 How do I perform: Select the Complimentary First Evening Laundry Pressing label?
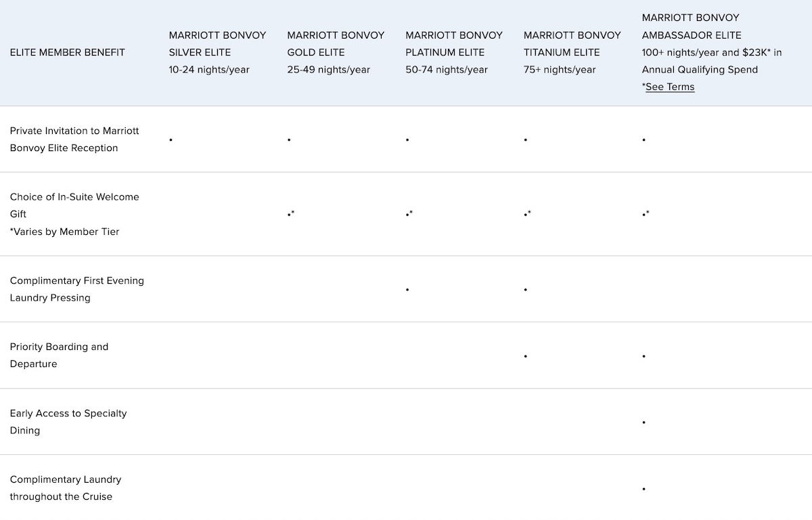[x=76, y=289]
